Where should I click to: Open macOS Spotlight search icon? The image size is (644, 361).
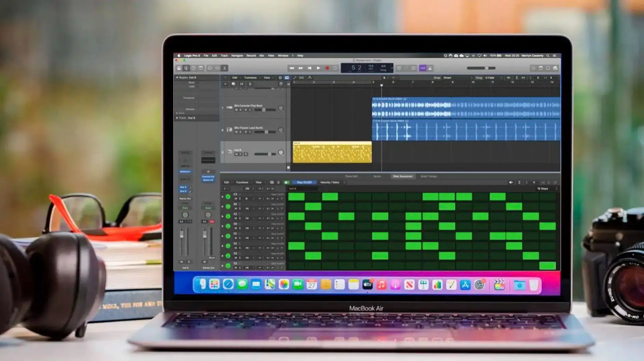point(548,55)
